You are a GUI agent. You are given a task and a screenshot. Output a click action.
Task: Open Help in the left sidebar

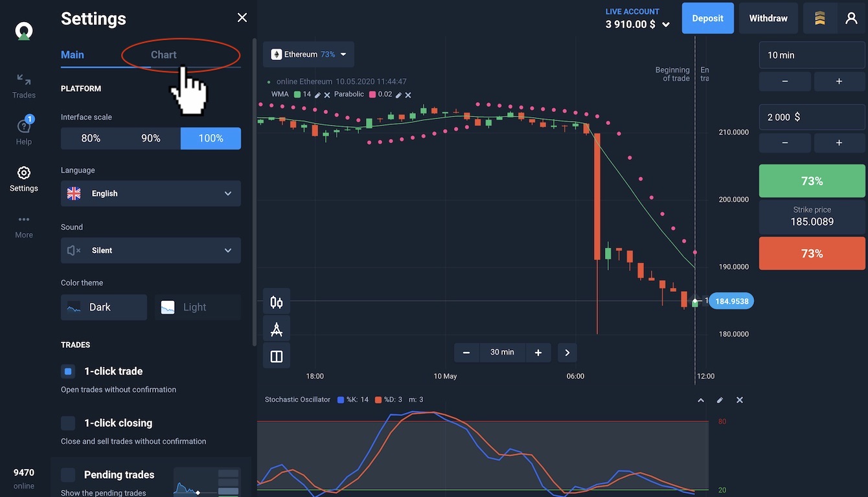tap(24, 131)
